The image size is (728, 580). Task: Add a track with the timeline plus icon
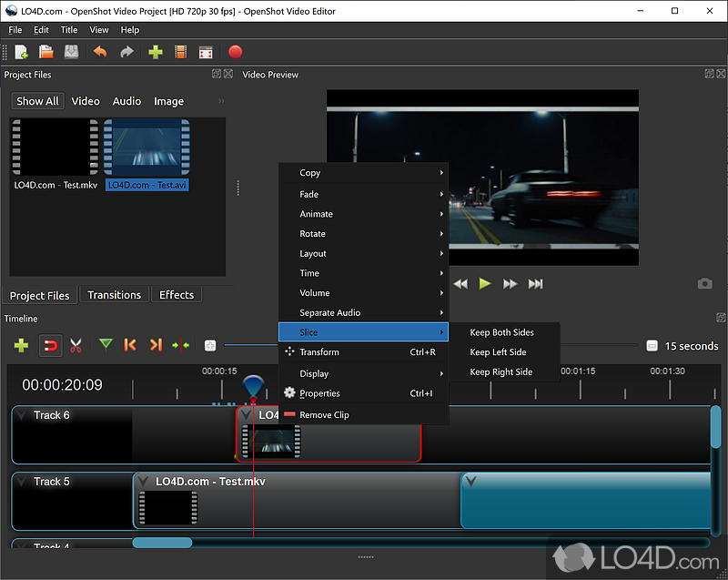coord(20,345)
